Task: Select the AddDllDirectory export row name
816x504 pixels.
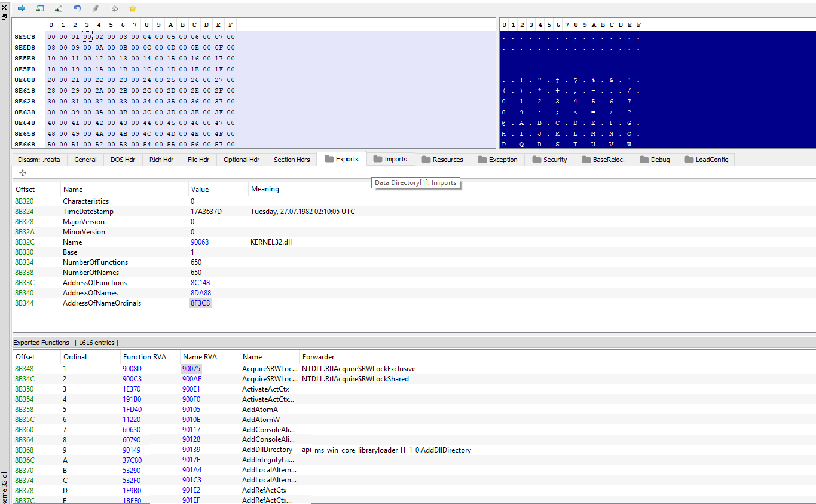Action: click(267, 450)
